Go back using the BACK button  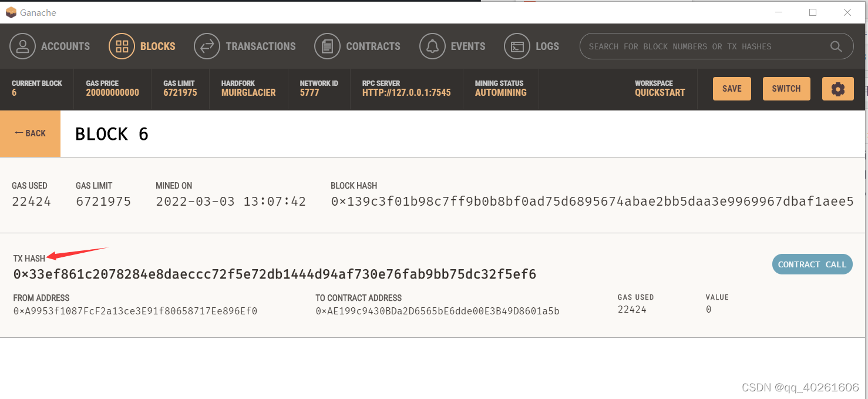pyautogui.click(x=30, y=133)
